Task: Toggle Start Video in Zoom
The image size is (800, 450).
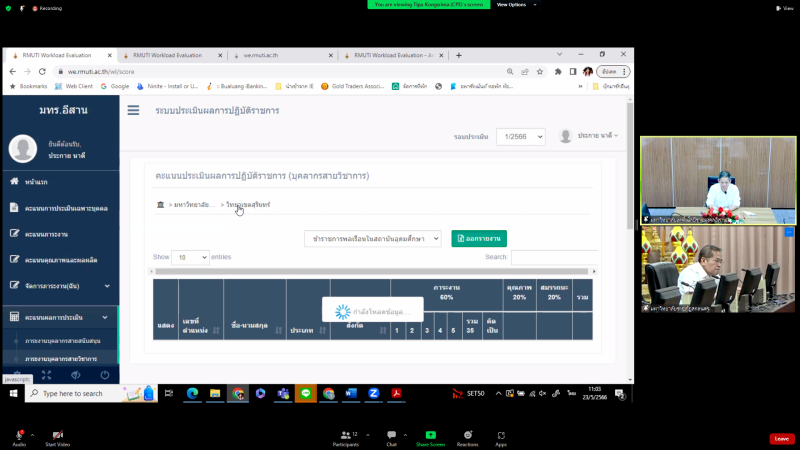Action: click(x=57, y=435)
